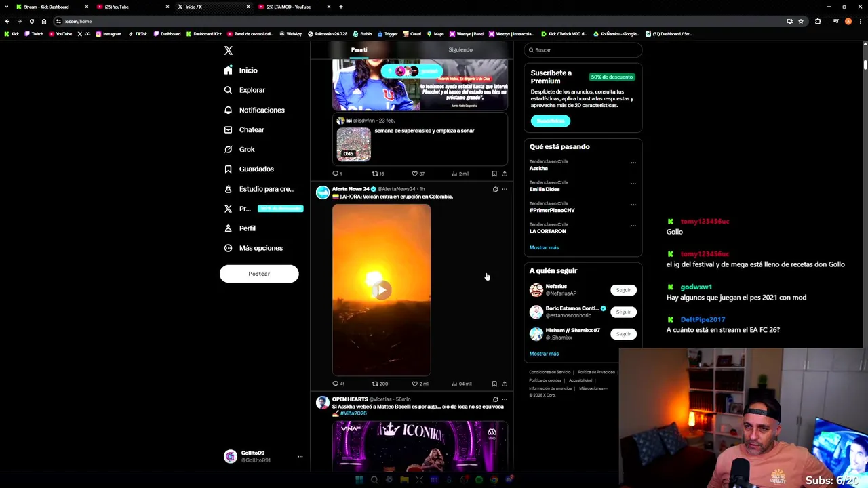Open more options for Asskha trend

tap(633, 163)
